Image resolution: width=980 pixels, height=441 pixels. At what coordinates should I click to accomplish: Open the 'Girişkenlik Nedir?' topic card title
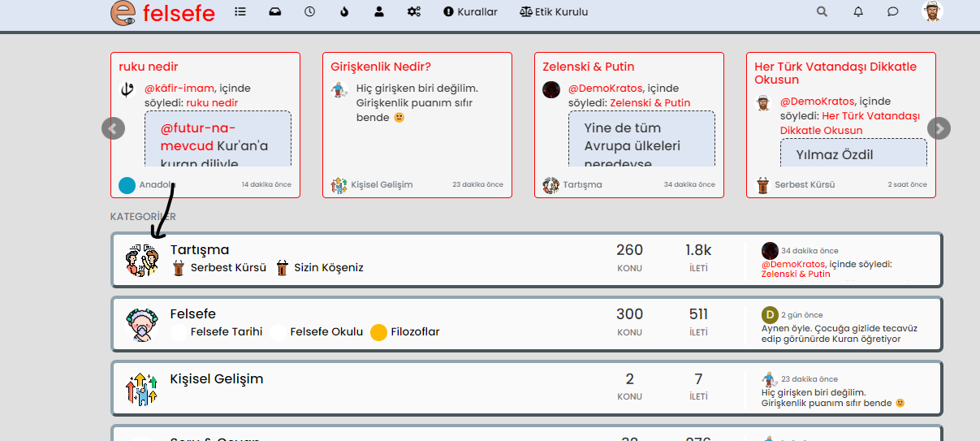(381, 67)
